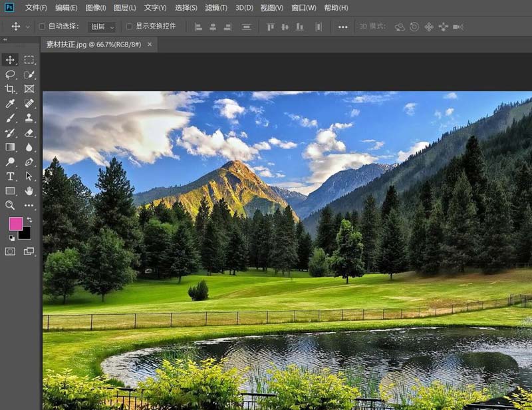Switch to the 素材扶正.jpg document tab
Viewport: 532px width, 410px height.
94,45
